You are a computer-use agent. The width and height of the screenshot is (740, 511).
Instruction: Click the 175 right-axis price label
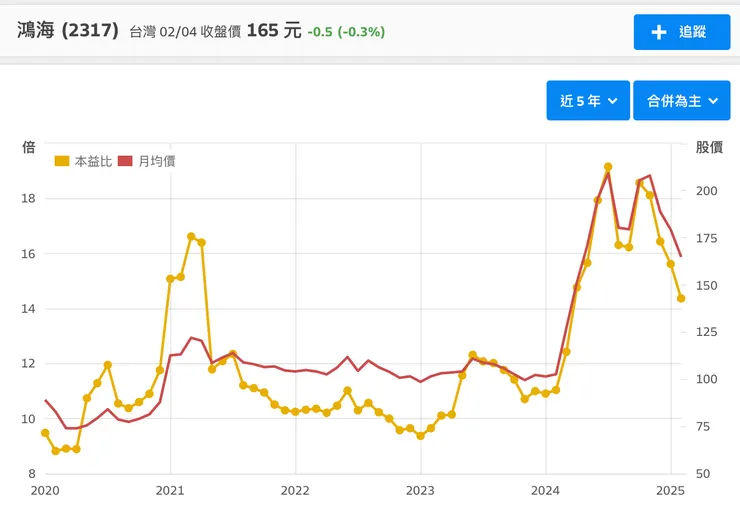coord(706,238)
